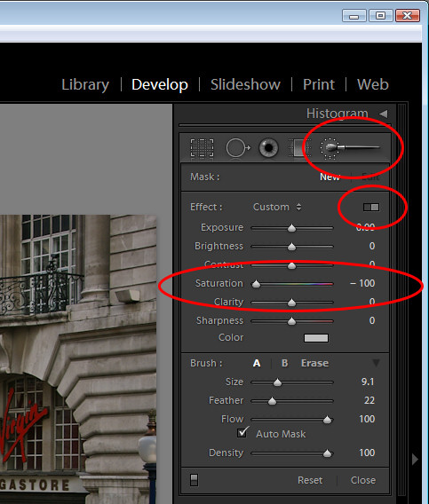
Task: Open the Print module
Action: [319, 84]
